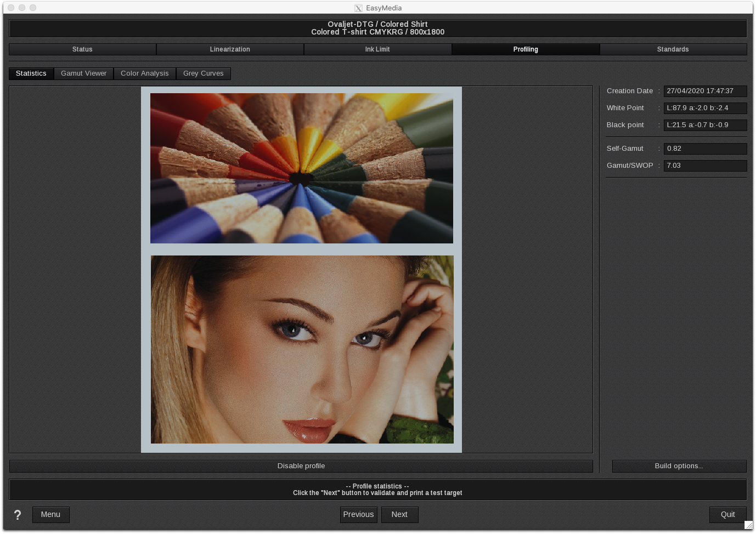Screen dimensions: 756x534
Task: Click the woman's portrait preview image
Action: pos(302,349)
